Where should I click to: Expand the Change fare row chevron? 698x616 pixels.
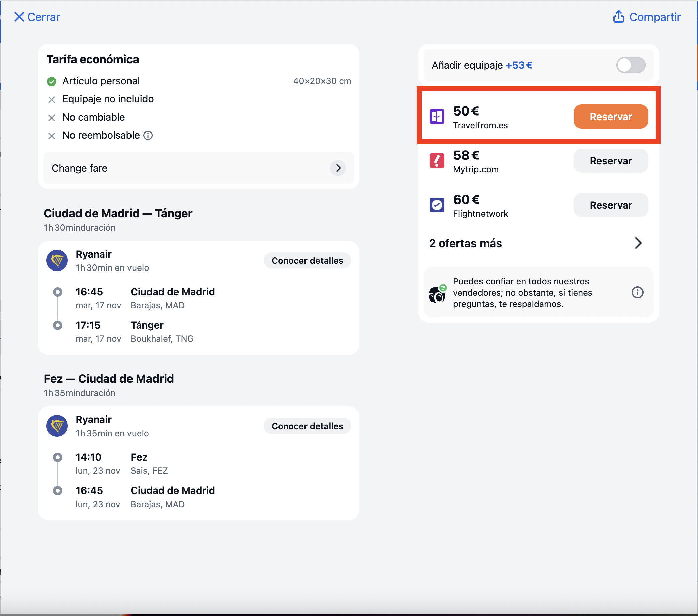click(x=338, y=168)
